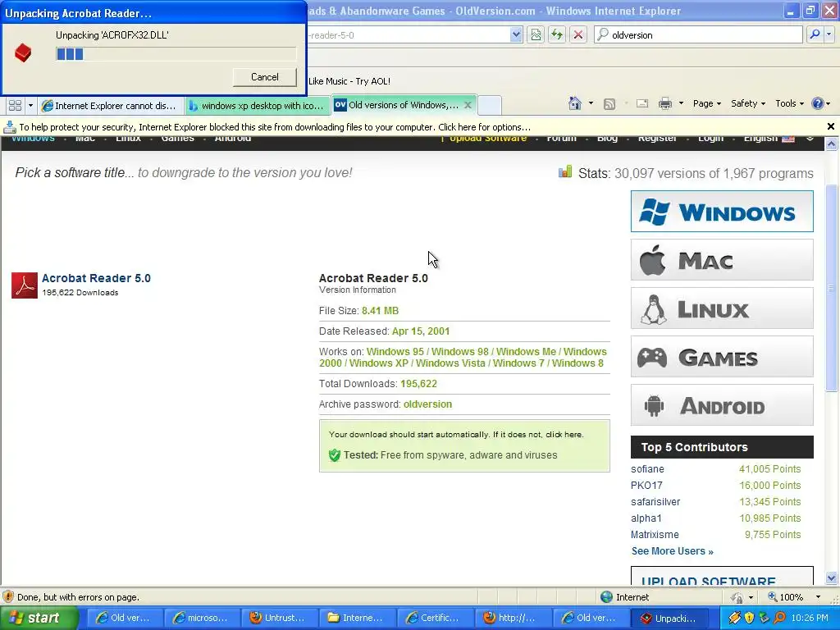Click the Acrobat Reader red PDF icon

25,285
